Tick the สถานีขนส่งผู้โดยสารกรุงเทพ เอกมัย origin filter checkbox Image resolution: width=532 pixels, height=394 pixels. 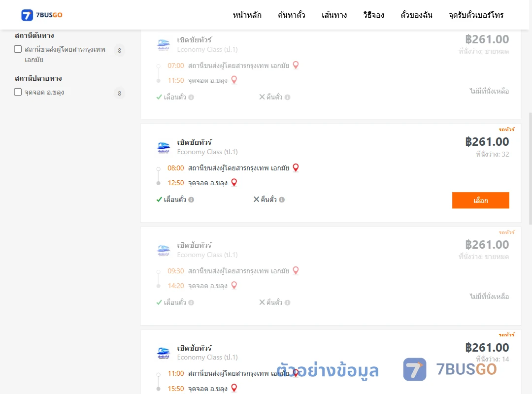18,49
